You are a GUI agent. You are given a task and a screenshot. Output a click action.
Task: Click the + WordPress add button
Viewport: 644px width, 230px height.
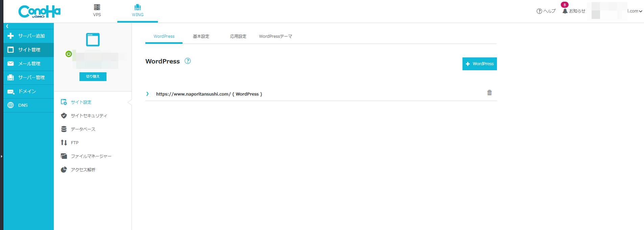480,64
